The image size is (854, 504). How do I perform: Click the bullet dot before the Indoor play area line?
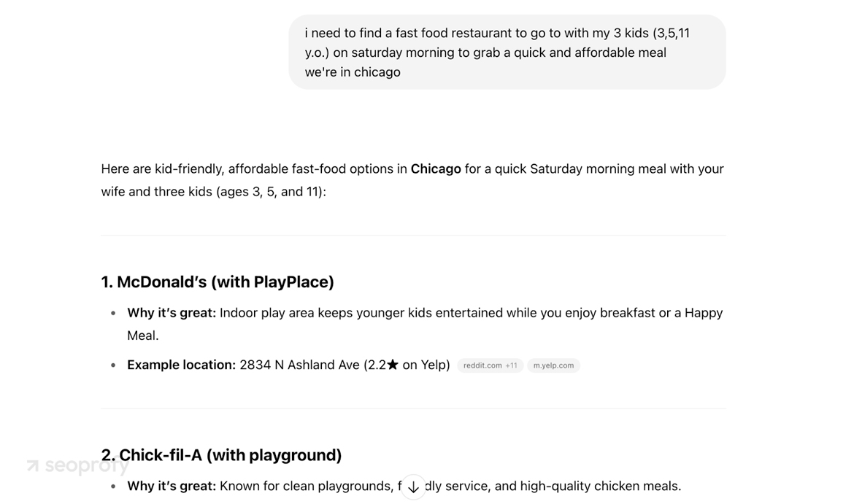[x=113, y=314]
